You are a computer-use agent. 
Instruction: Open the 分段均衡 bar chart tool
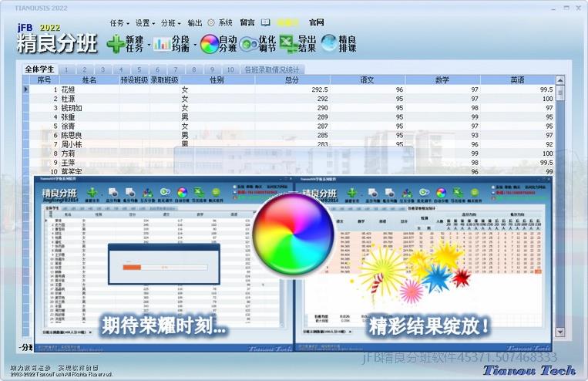click(163, 44)
